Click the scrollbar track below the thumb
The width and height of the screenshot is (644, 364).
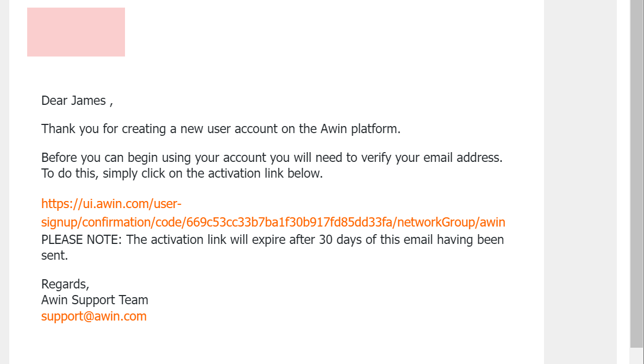pyautogui.click(x=636, y=356)
